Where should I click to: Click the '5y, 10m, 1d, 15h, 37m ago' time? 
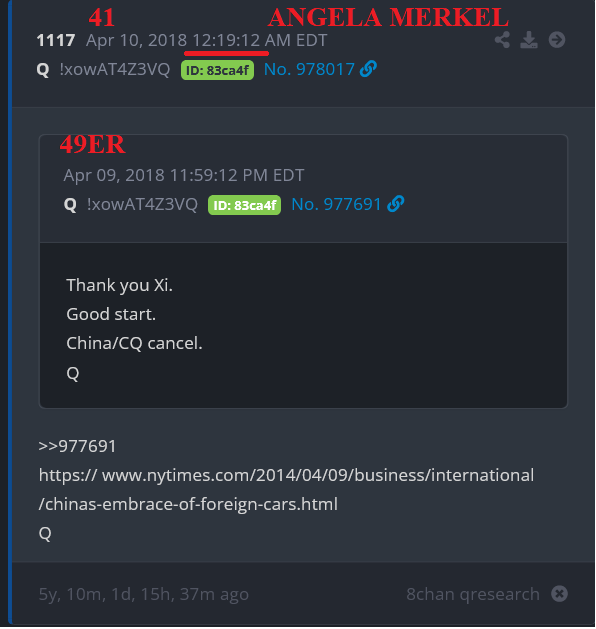(144, 594)
